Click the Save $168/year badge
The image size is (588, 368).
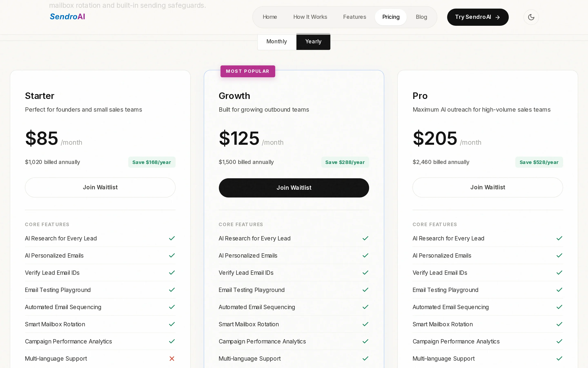coord(152,162)
